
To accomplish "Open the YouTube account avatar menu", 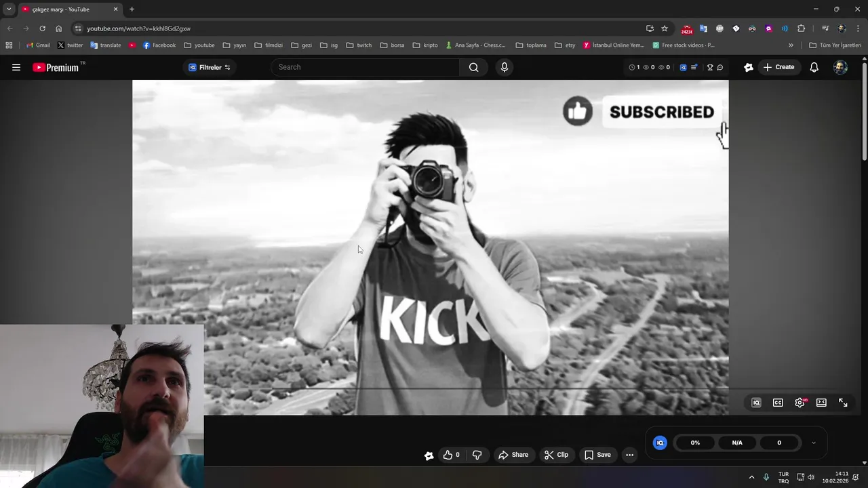I will (840, 67).
